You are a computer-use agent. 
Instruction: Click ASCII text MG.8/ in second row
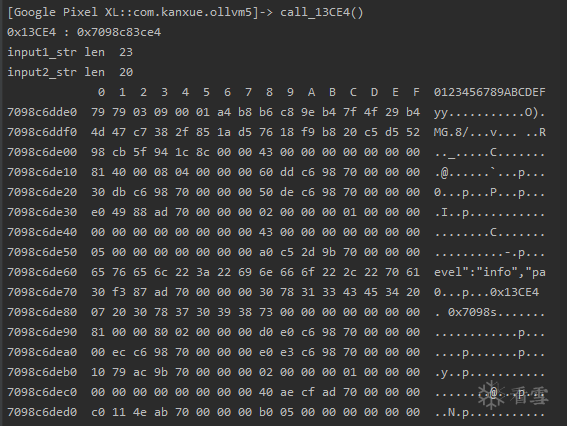pos(451,132)
